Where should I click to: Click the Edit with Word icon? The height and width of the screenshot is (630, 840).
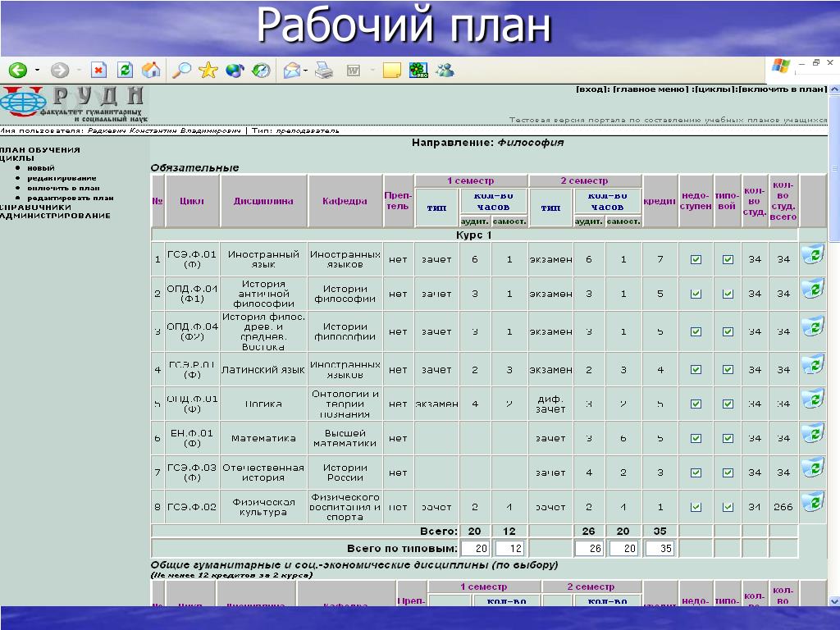click(x=354, y=71)
